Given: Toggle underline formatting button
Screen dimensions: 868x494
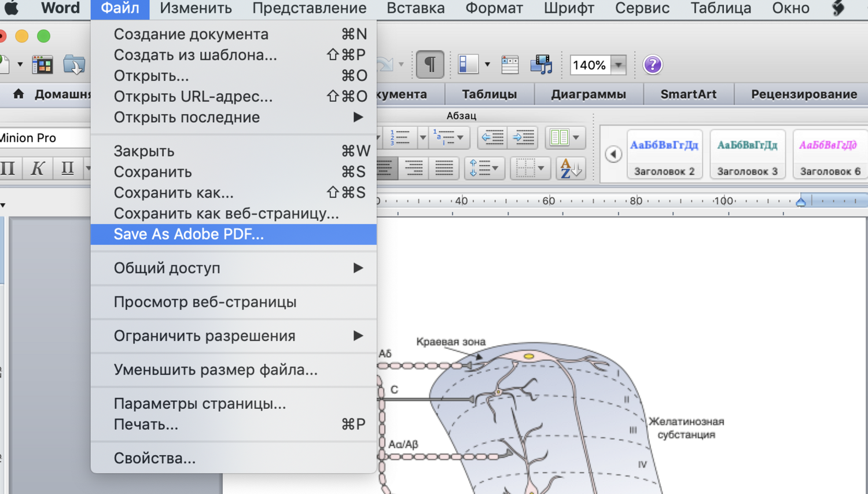Looking at the screenshot, I should click(x=68, y=169).
